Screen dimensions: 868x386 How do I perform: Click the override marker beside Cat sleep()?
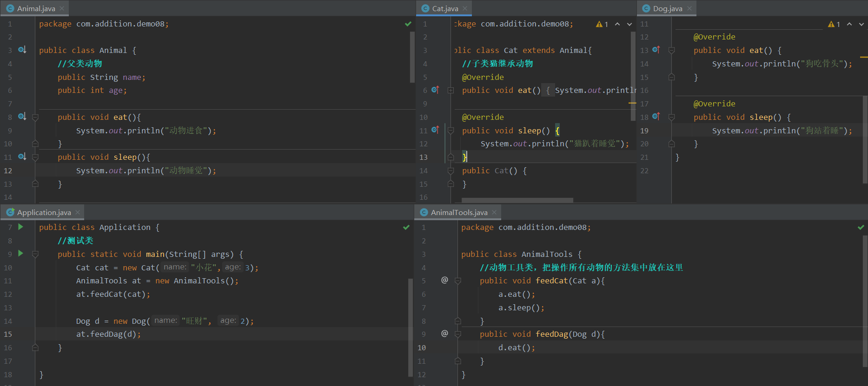coord(435,130)
